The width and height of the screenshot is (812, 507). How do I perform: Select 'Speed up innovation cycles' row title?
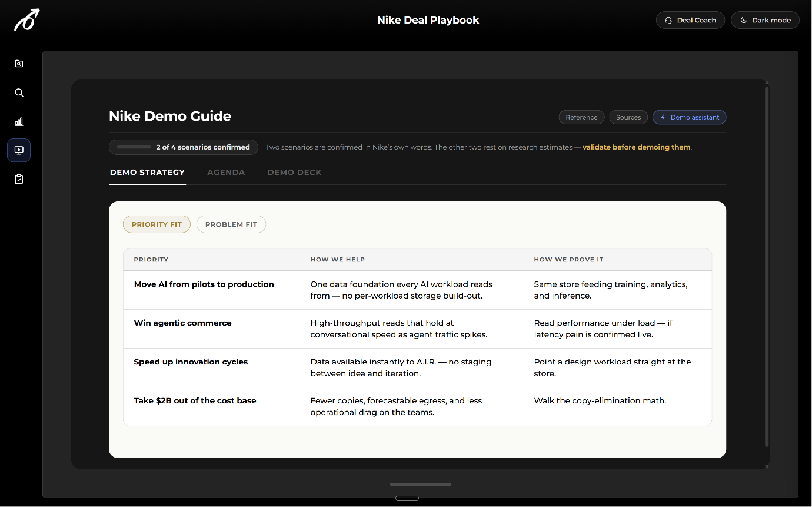pos(191,362)
